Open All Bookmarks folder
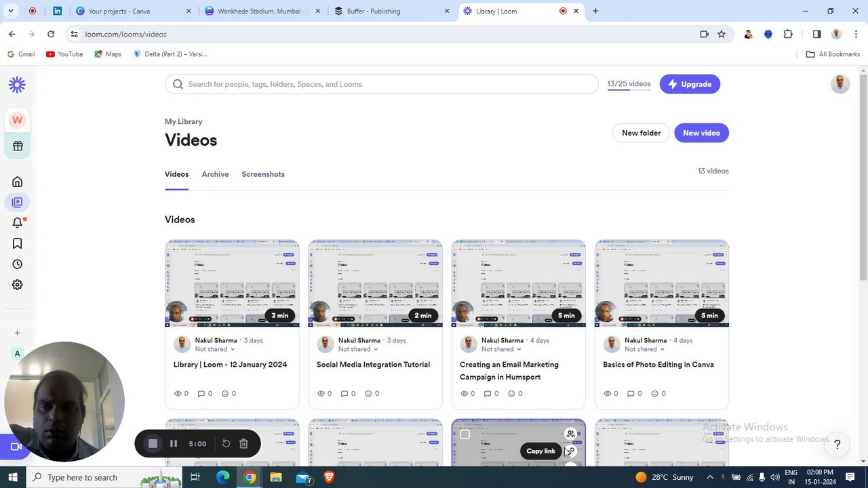 833,54
